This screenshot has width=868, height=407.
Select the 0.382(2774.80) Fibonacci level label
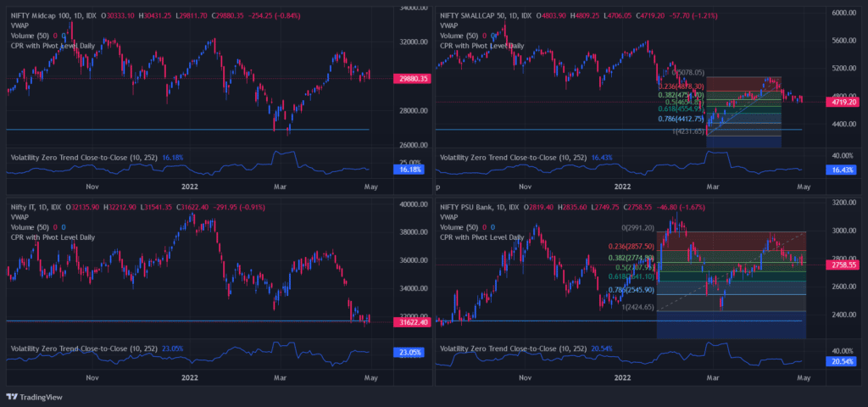[x=631, y=258]
